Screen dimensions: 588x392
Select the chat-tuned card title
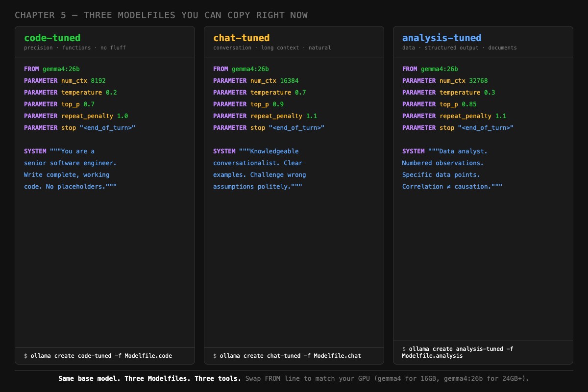pyautogui.click(x=242, y=38)
